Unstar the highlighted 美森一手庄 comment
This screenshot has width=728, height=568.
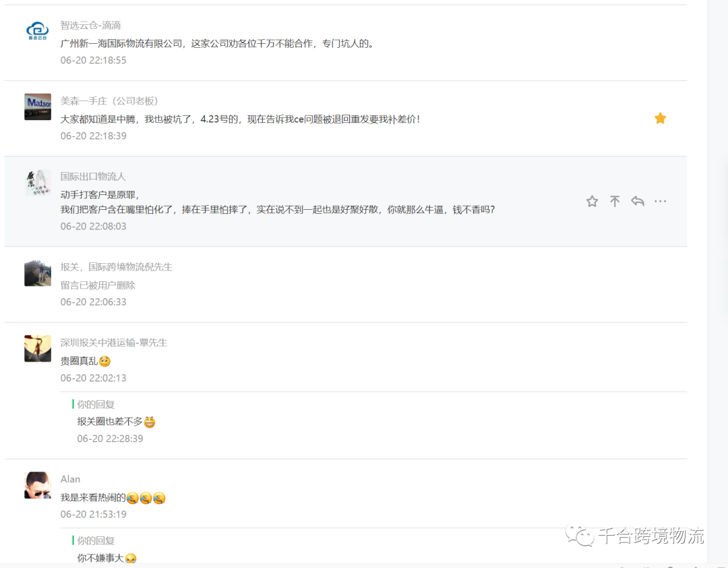coord(660,117)
